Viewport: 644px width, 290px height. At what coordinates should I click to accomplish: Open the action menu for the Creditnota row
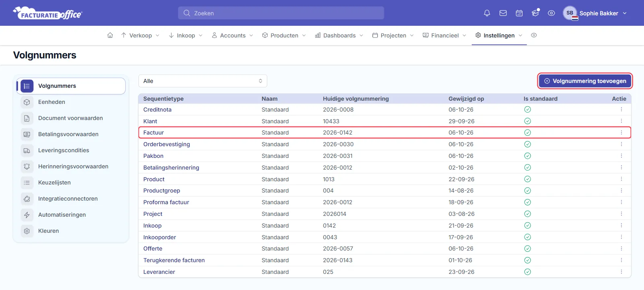pyautogui.click(x=621, y=110)
